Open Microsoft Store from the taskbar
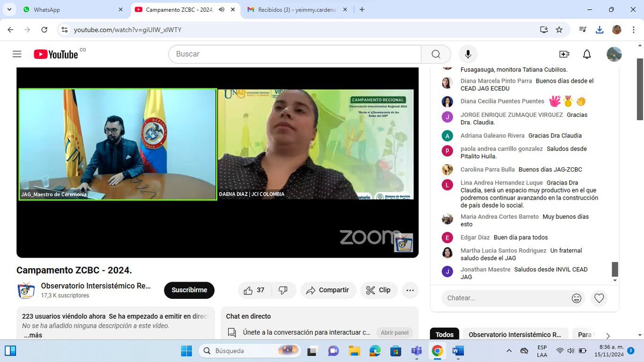 pyautogui.click(x=396, y=351)
